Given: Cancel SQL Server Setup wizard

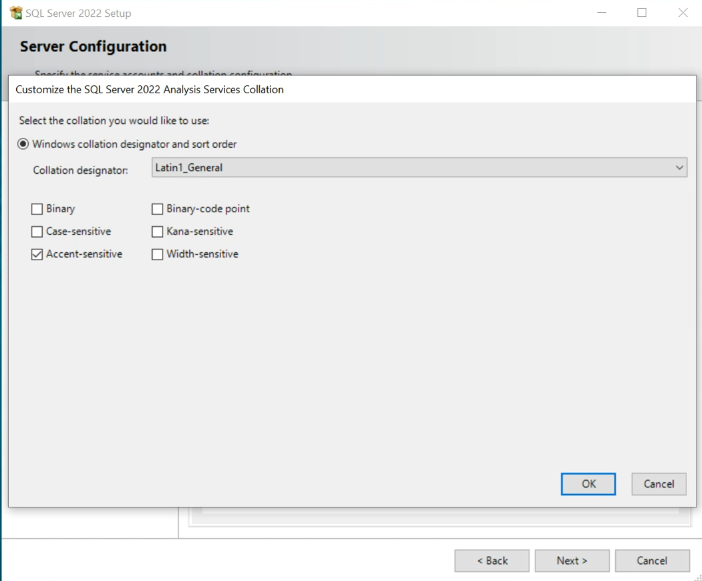Looking at the screenshot, I should tap(652, 561).
